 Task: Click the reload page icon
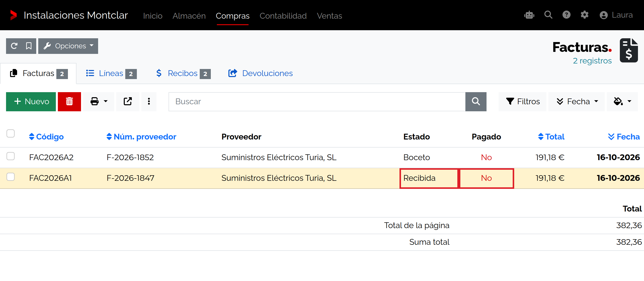click(14, 46)
